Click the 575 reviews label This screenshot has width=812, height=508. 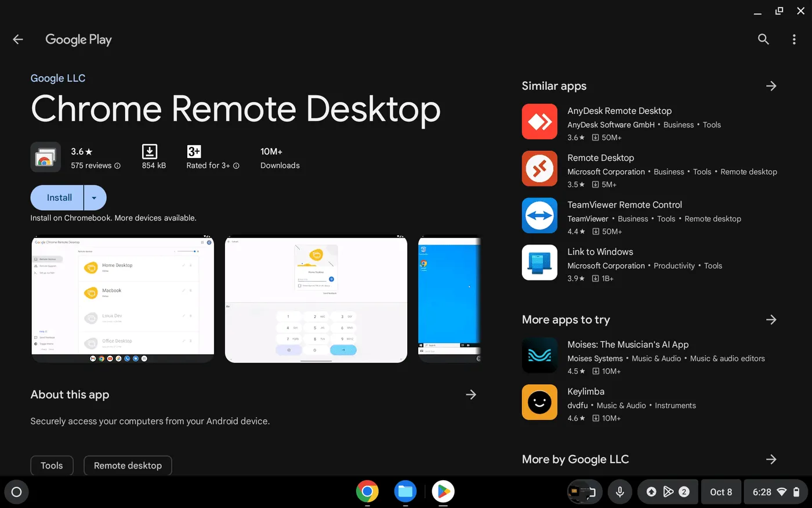pyautogui.click(x=91, y=166)
